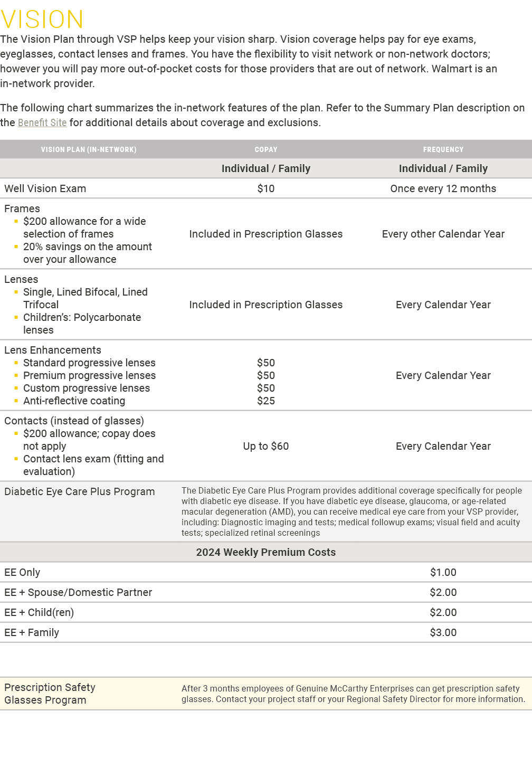The height and width of the screenshot is (777, 532).
Task: Click the $1.00 EE Only premium
Action: (443, 572)
